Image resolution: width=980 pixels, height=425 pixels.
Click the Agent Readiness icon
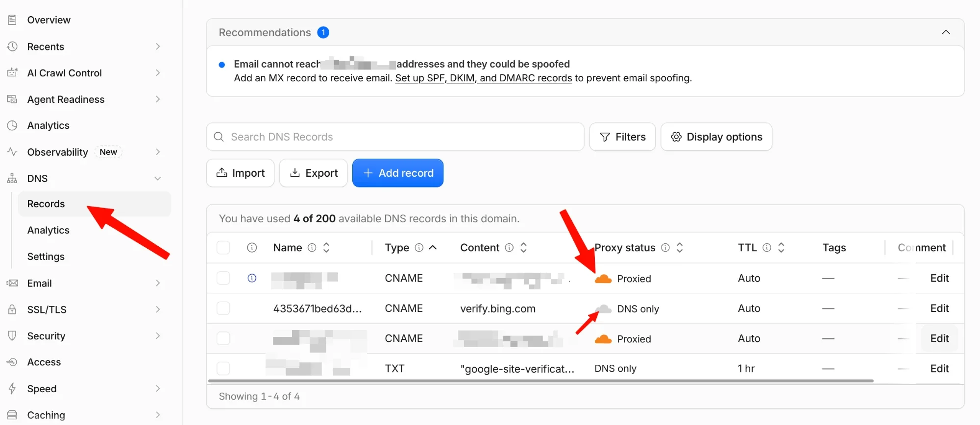coord(12,99)
